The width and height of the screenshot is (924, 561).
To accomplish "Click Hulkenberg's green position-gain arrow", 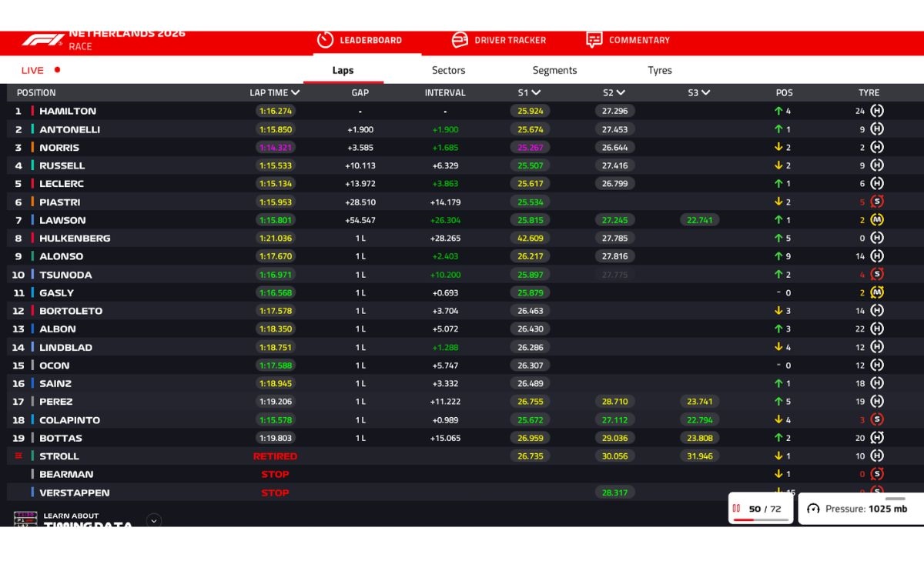I will tap(778, 238).
